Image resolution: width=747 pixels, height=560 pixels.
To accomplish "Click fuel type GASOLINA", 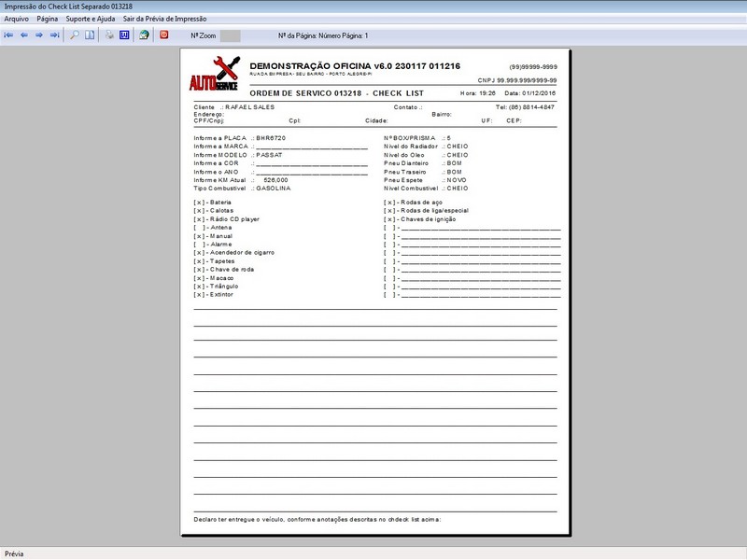I will (x=273, y=189).
